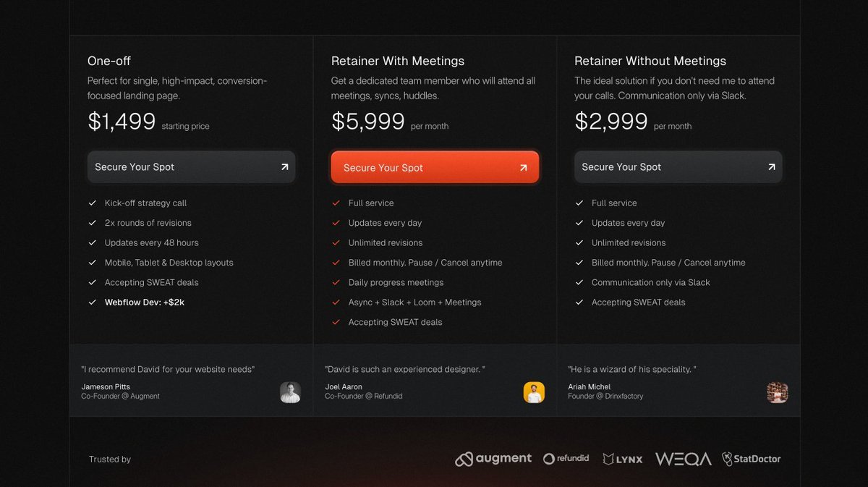This screenshot has height=487, width=868.
Task: Click orange checkmark beside Daily progress meetings
Action: click(x=336, y=283)
